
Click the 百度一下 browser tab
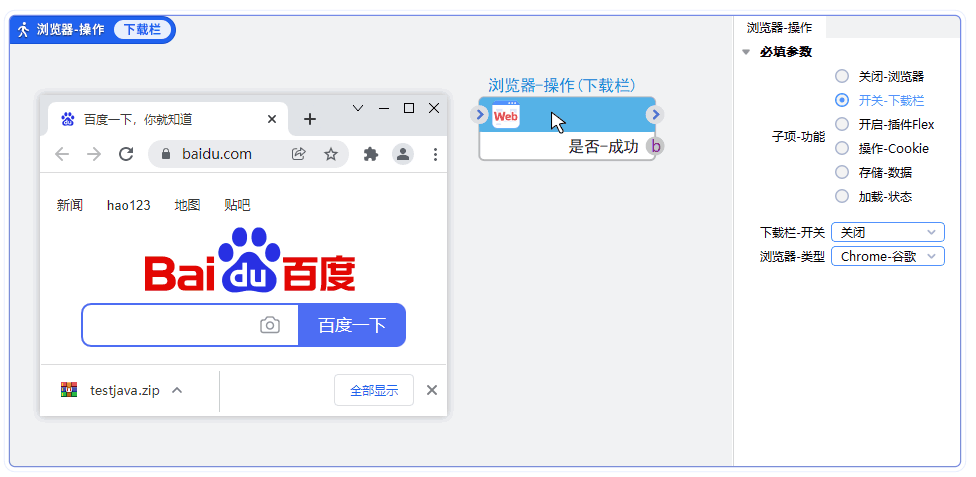point(160,119)
